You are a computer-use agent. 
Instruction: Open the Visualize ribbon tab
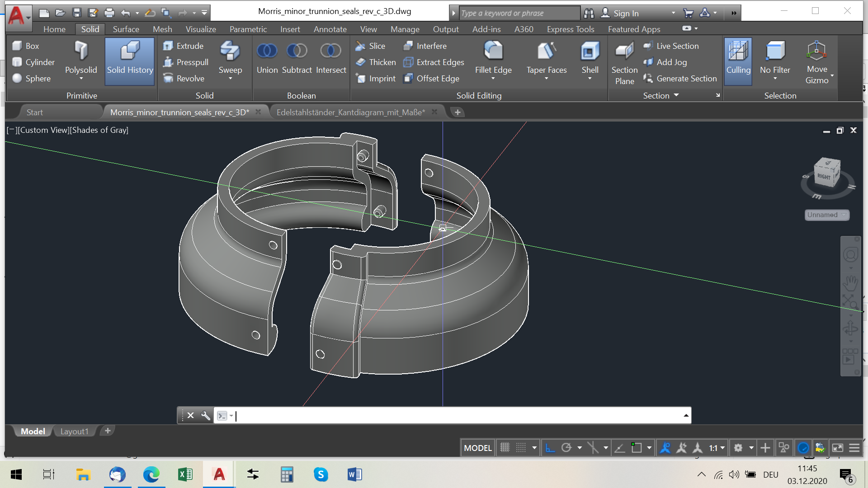pos(201,29)
